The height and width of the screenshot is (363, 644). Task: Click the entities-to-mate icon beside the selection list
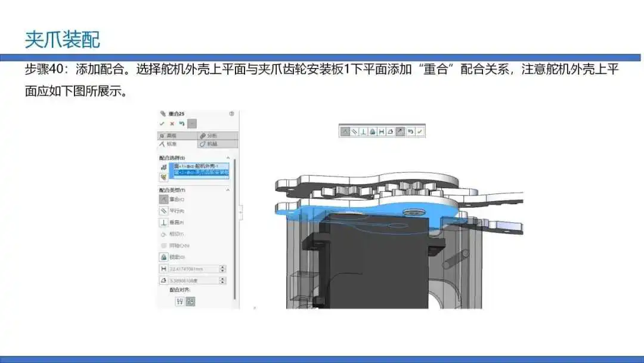click(163, 167)
